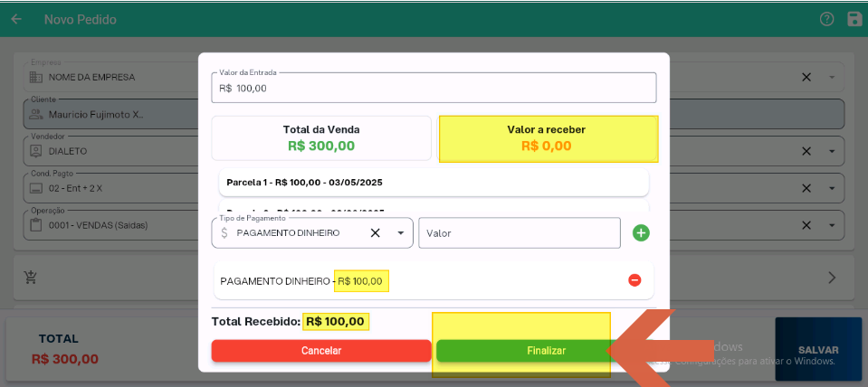
Task: Click the dollar sign icon in Tipo de Pagamento
Action: coord(224,233)
